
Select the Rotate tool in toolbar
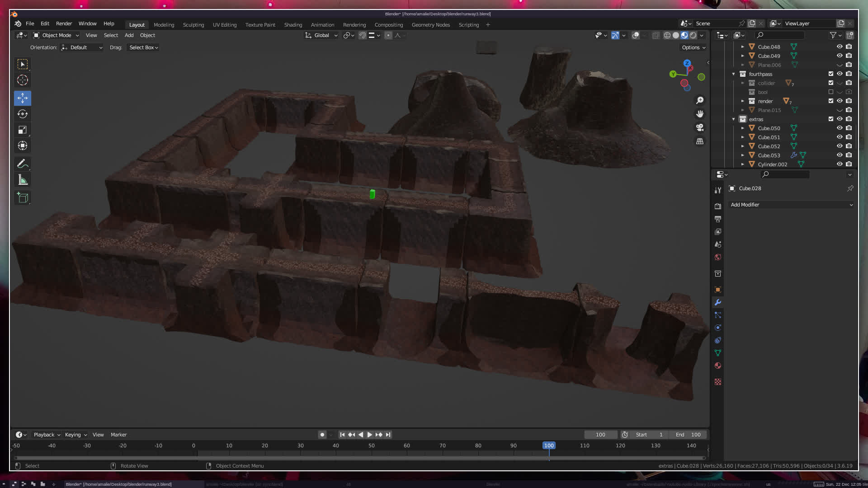pos(23,114)
